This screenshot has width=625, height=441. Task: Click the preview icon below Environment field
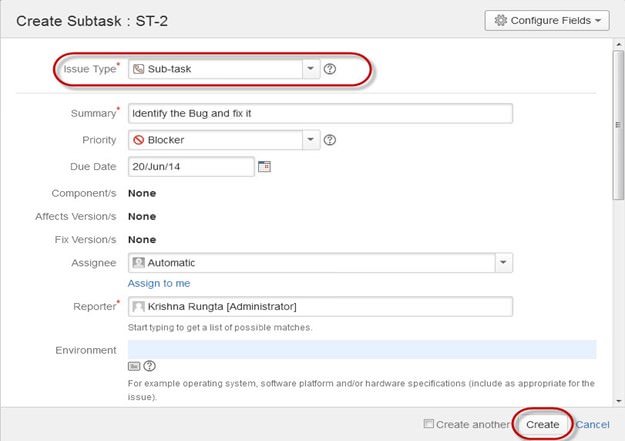pyautogui.click(x=134, y=366)
